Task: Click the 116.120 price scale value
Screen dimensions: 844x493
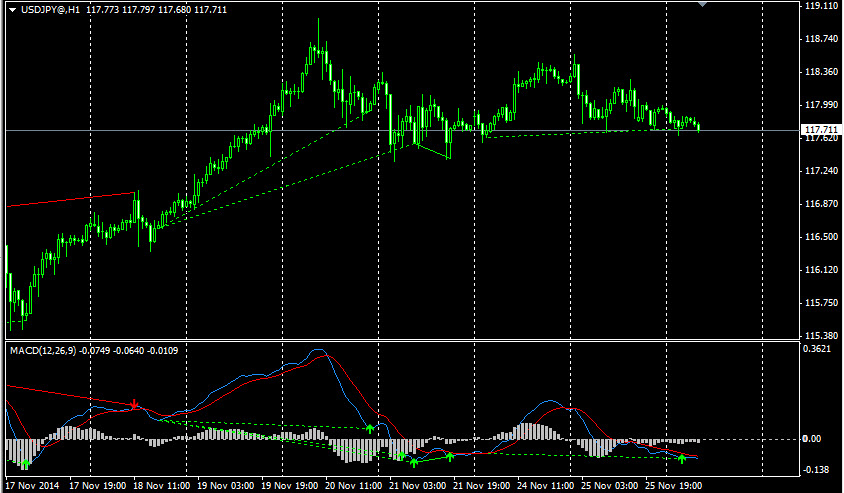Action: [820, 270]
